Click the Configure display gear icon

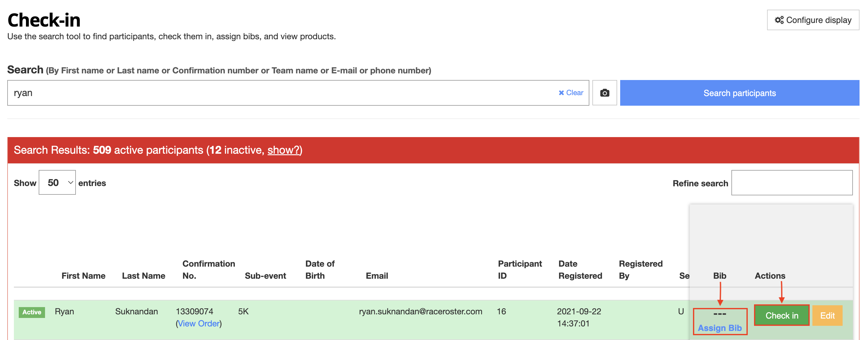(779, 20)
